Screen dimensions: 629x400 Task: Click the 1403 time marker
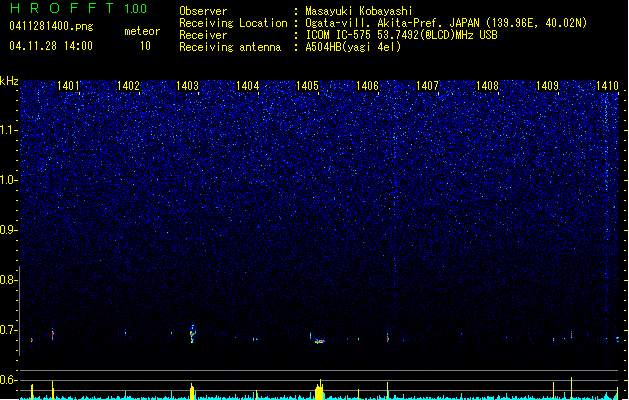[188, 86]
